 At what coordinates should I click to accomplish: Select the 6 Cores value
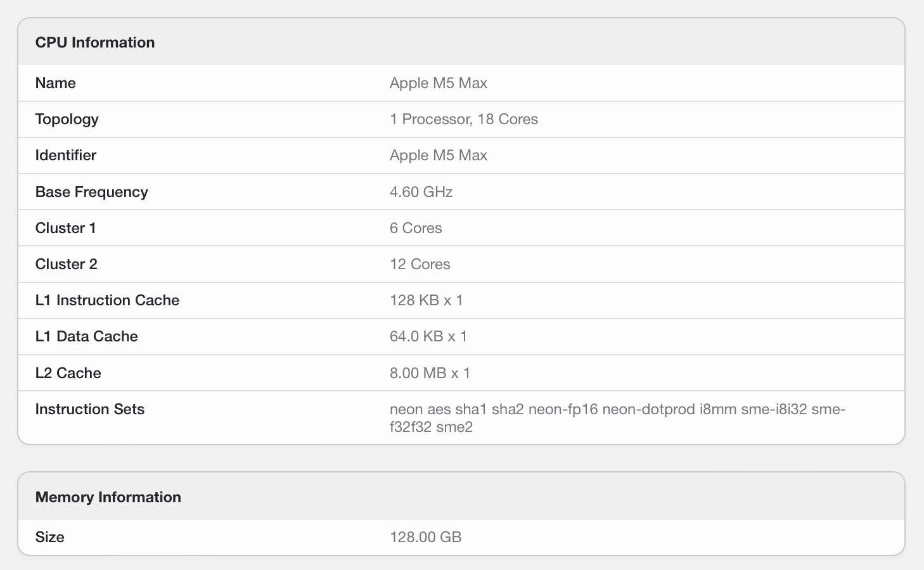click(x=416, y=228)
